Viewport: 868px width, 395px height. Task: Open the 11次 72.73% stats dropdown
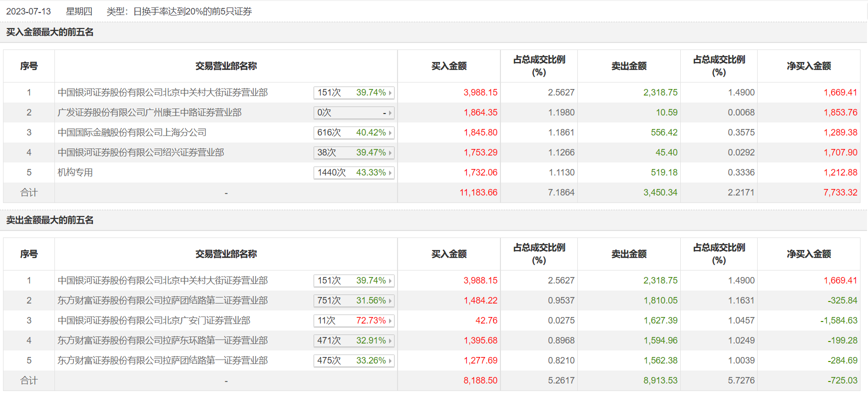pyautogui.click(x=390, y=321)
